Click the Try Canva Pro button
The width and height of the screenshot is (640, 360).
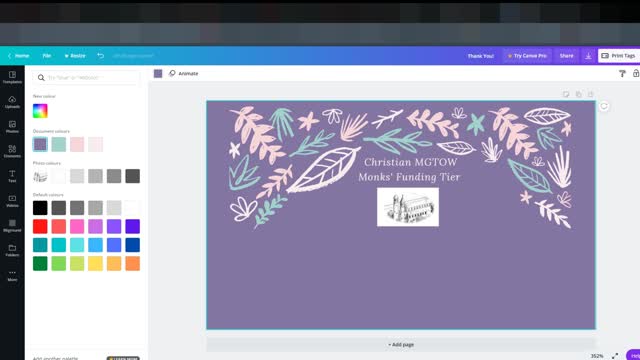tap(527, 56)
